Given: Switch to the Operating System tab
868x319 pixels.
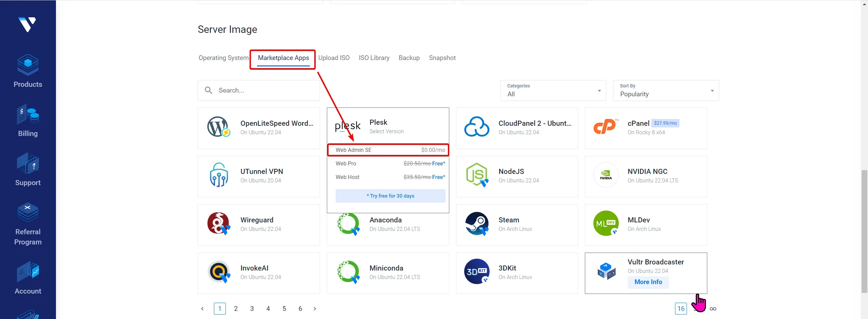Looking at the screenshot, I should (x=223, y=58).
